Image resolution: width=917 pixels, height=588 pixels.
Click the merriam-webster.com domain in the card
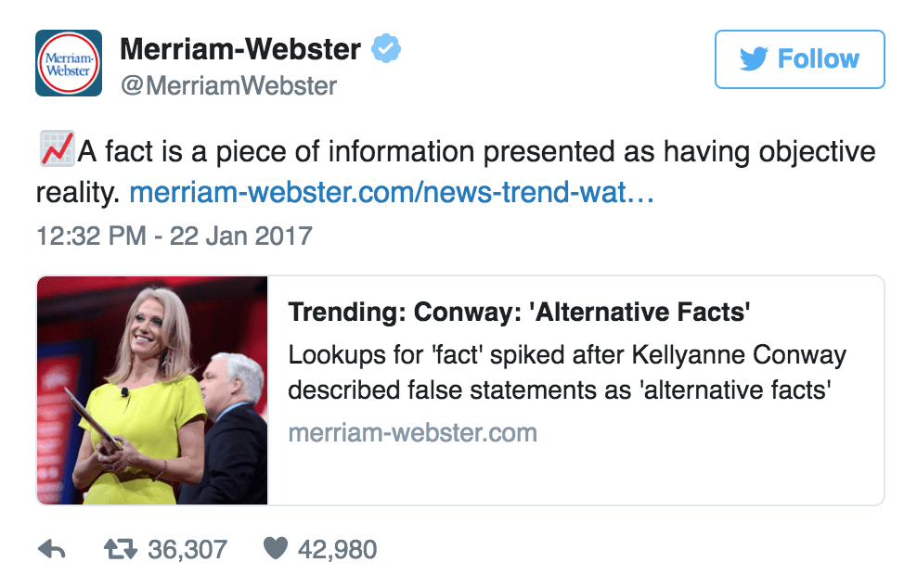coord(412,432)
